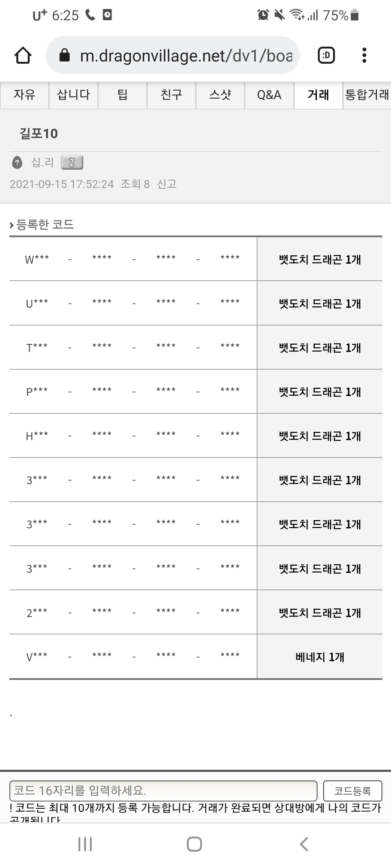The image size is (391, 868).
Task: Tap the author name 십.리
Action: [42, 163]
